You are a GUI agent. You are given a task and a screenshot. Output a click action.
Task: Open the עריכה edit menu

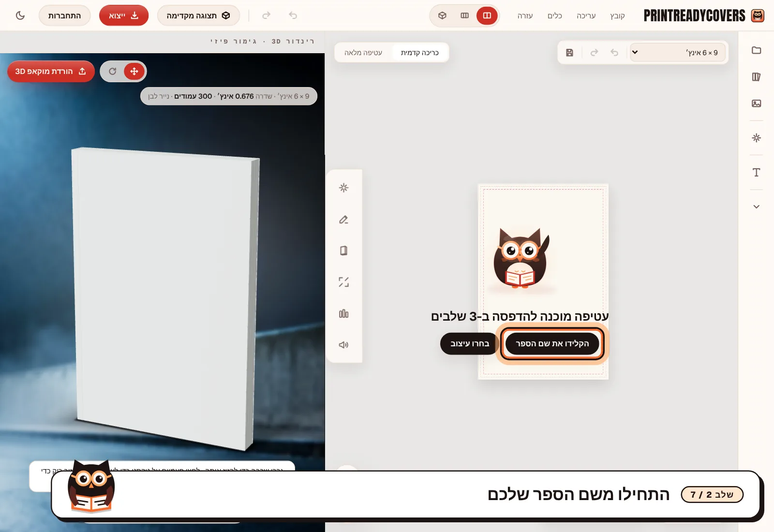click(x=586, y=15)
